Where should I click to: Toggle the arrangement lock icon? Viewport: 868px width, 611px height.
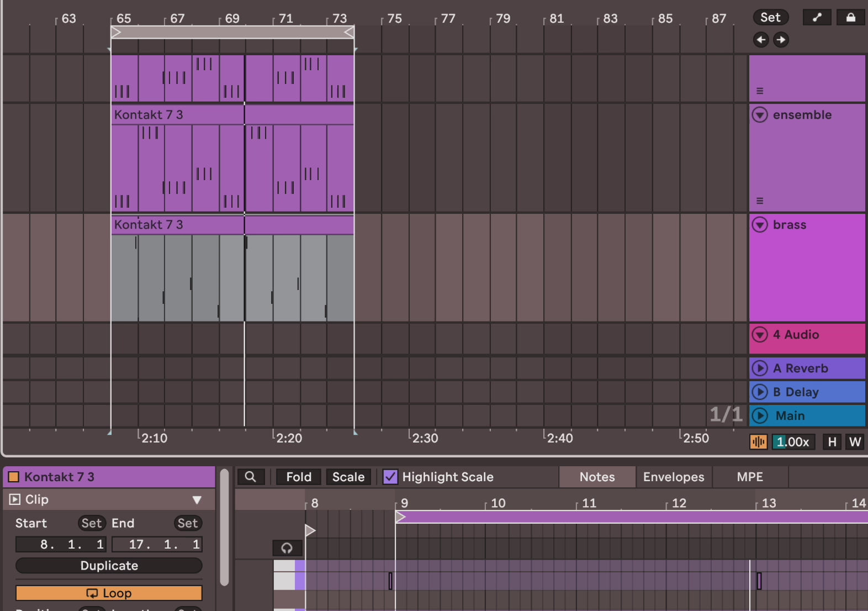pyautogui.click(x=850, y=18)
